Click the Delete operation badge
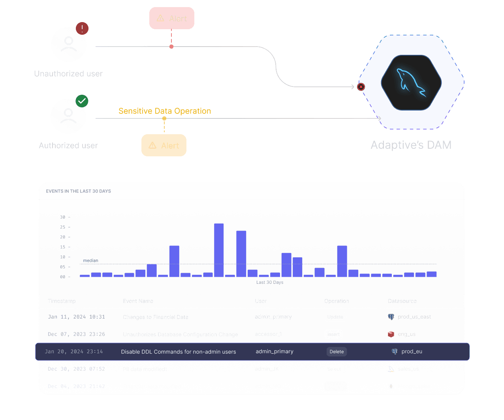Image resolution: width=504 pixels, height=420 pixels. pyautogui.click(x=337, y=352)
